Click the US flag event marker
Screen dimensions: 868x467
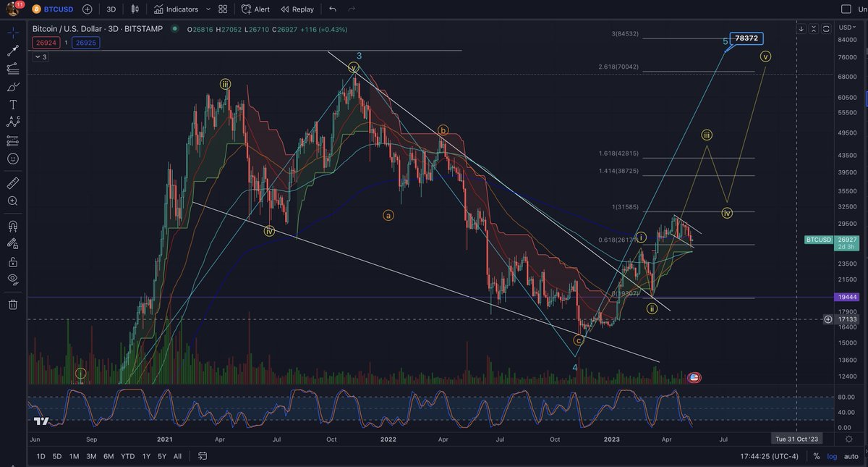pyautogui.click(x=693, y=377)
